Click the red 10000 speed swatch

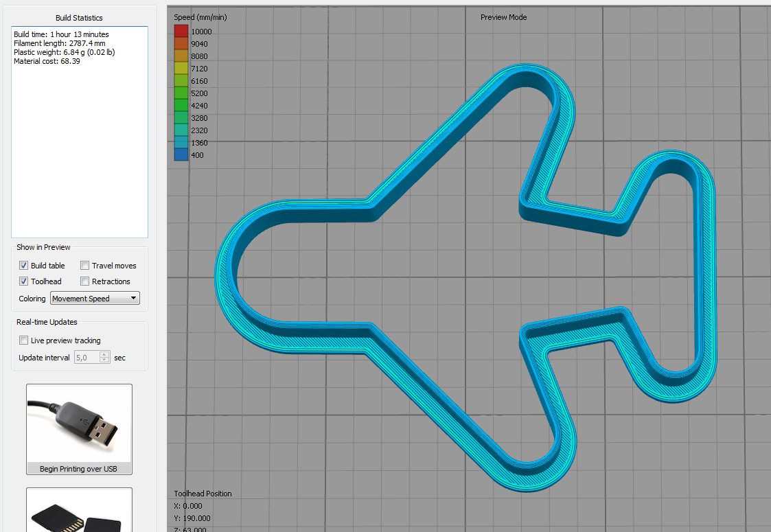pos(181,31)
